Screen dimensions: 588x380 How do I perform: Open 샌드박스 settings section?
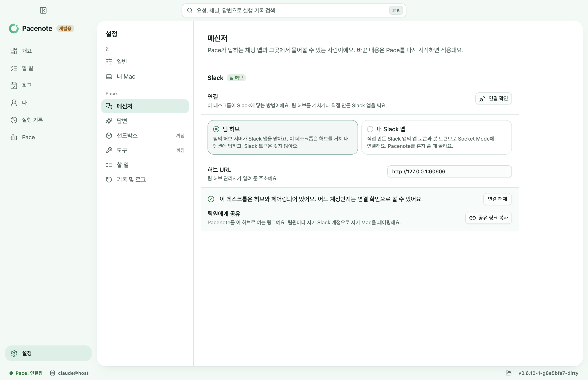145,135
